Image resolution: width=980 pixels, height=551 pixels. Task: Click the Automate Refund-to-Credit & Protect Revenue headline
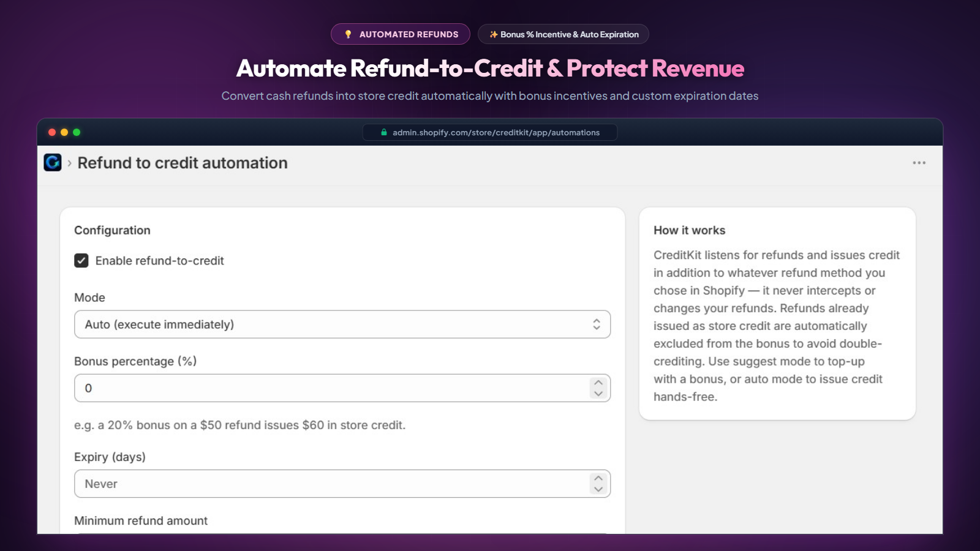[x=490, y=68]
